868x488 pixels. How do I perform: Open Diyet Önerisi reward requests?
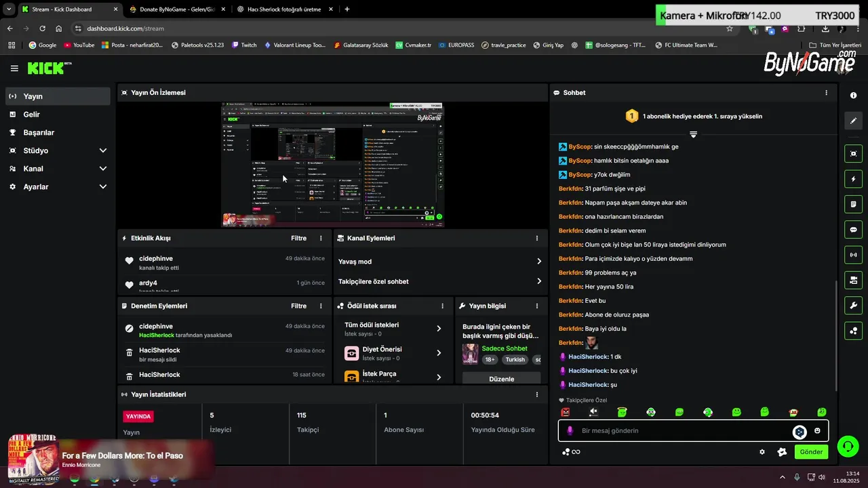(x=393, y=353)
